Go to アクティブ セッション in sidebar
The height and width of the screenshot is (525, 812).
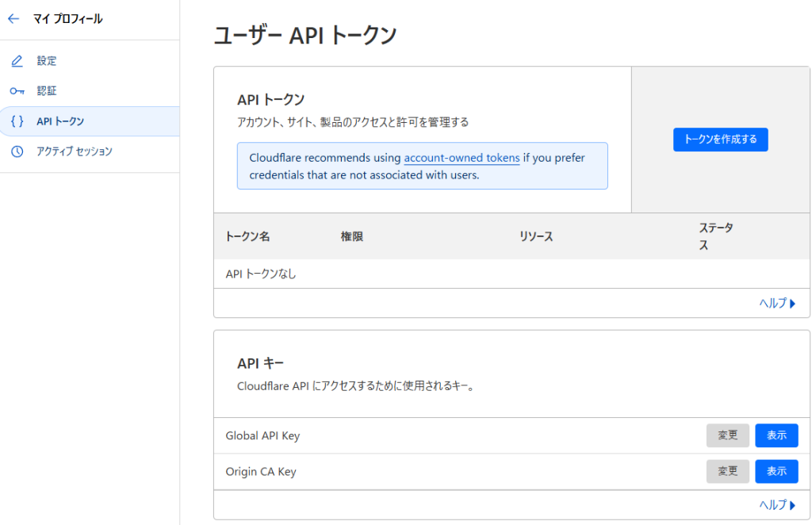click(90, 151)
